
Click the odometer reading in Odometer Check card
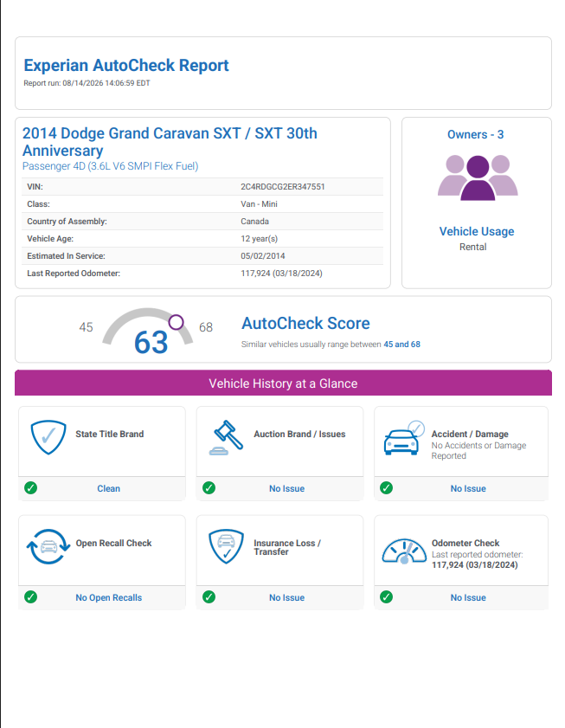click(x=474, y=565)
